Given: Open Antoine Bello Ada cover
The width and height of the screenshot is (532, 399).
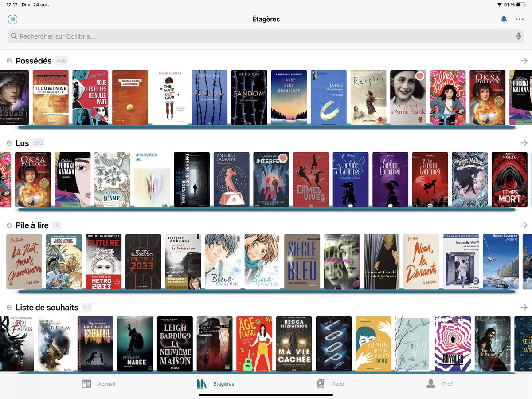Looking at the screenshot, I should (152, 180).
